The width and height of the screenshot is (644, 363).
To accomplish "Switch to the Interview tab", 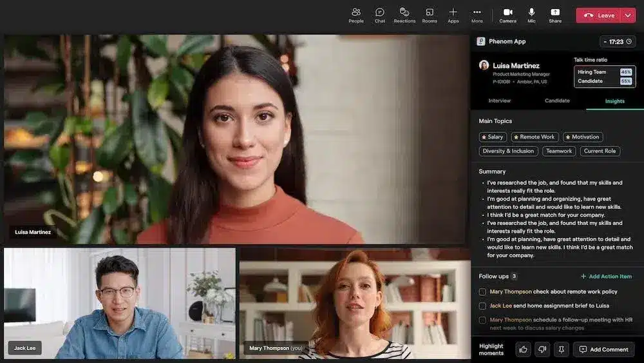I will point(500,101).
